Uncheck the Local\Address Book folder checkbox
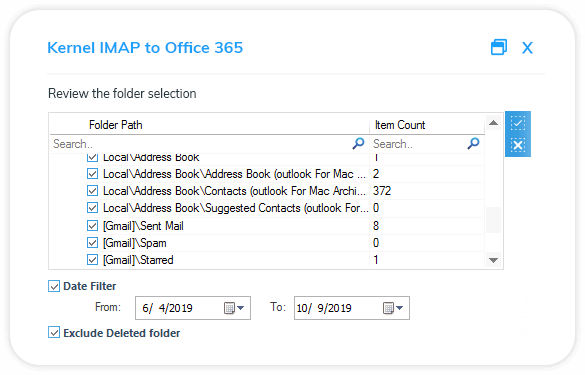Image resolution: width=585 pixels, height=375 pixels. pos(92,157)
